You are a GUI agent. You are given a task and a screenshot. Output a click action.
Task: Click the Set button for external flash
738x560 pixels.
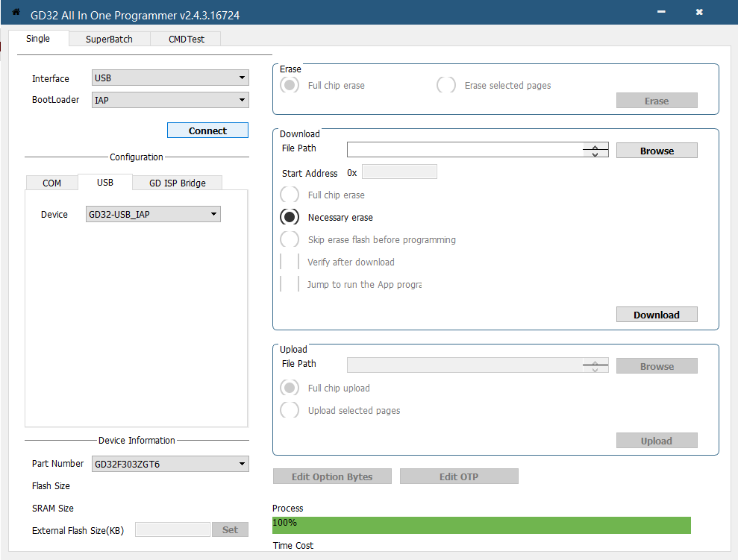tap(230, 529)
